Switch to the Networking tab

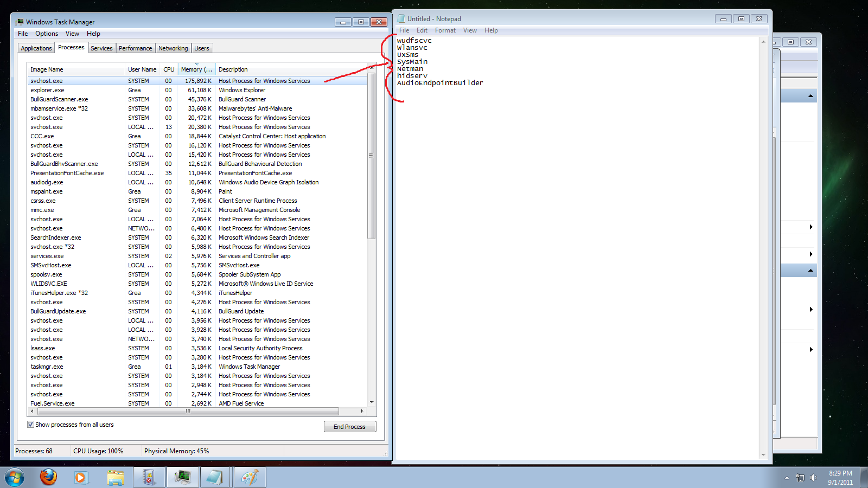point(173,48)
